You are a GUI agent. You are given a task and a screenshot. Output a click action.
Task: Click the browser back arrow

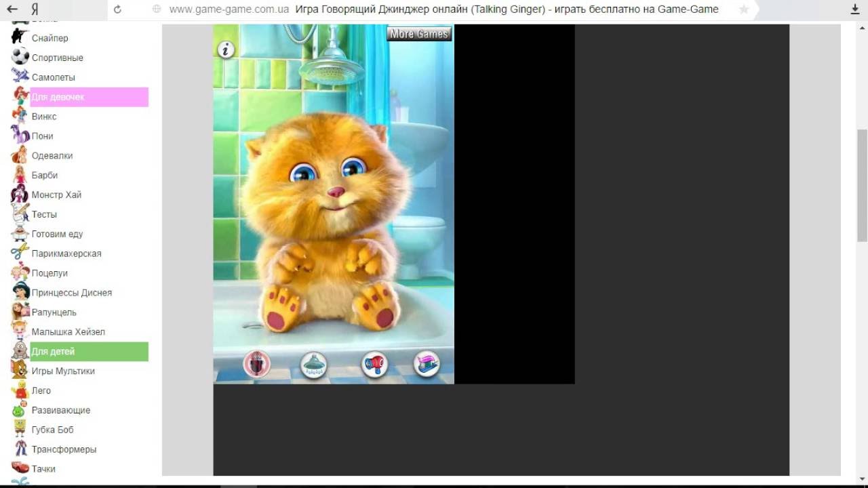click(12, 9)
